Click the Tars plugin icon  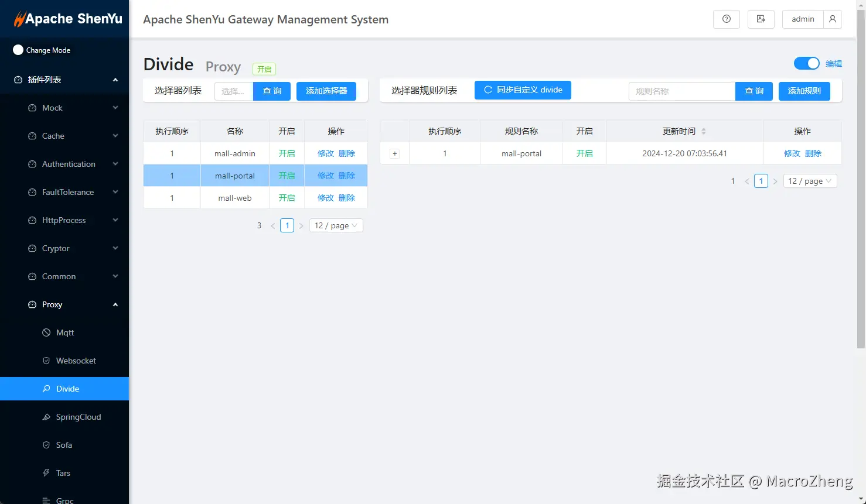46,473
